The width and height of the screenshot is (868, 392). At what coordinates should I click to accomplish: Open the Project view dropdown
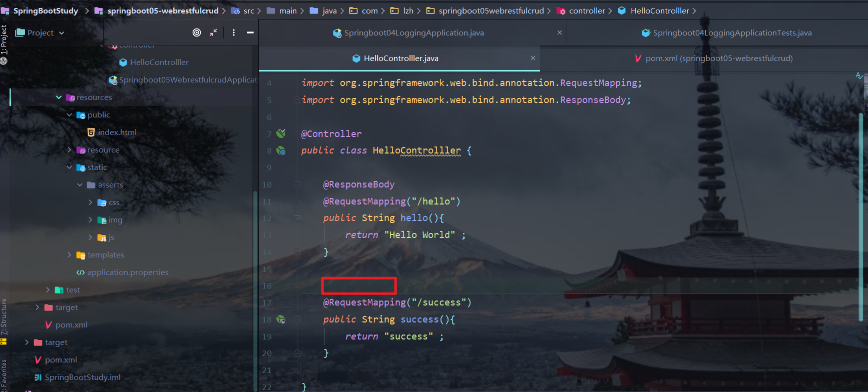(x=40, y=32)
